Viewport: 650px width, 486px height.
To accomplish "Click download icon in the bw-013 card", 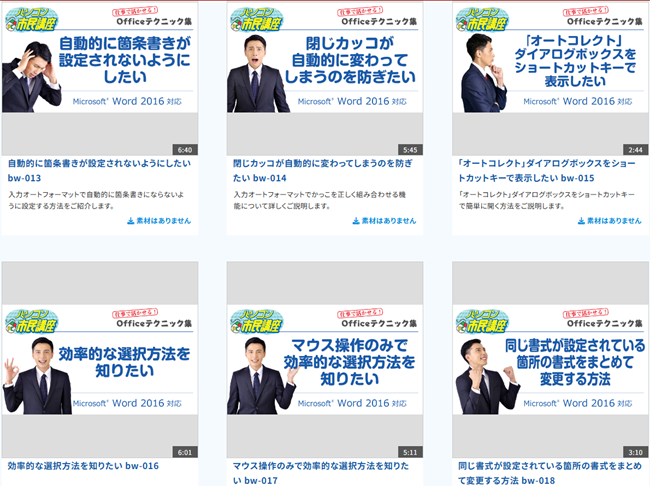I will (x=131, y=221).
